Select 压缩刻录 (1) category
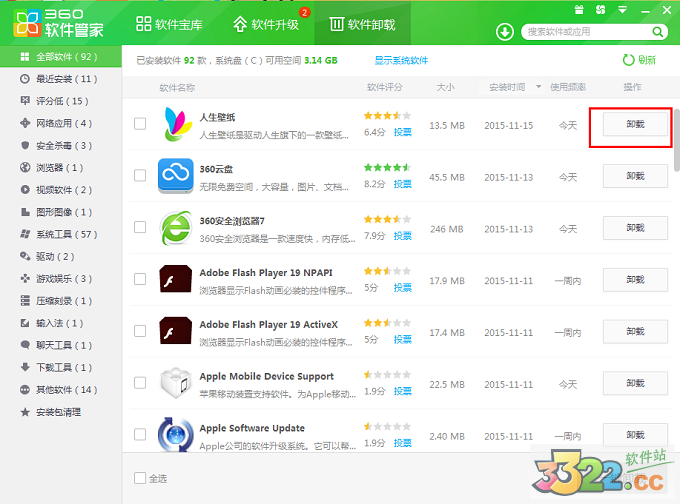This screenshot has width=680, height=504. (x=61, y=301)
